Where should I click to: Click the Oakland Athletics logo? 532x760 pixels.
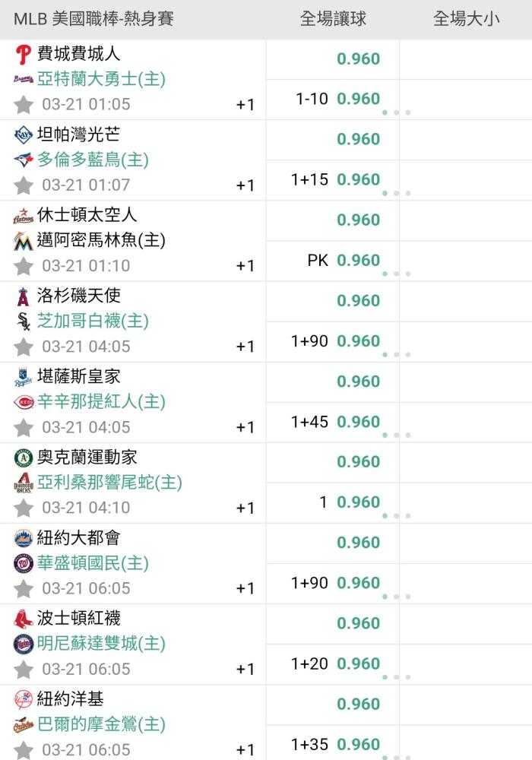pos(24,458)
